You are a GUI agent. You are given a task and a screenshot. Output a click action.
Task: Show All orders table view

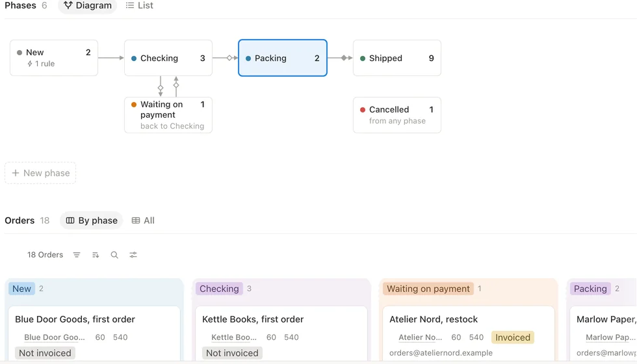(x=143, y=220)
